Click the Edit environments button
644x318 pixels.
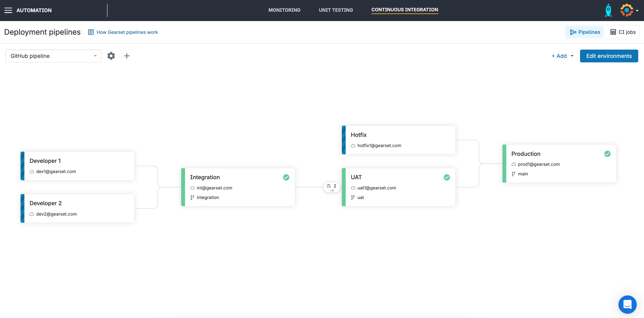point(609,56)
